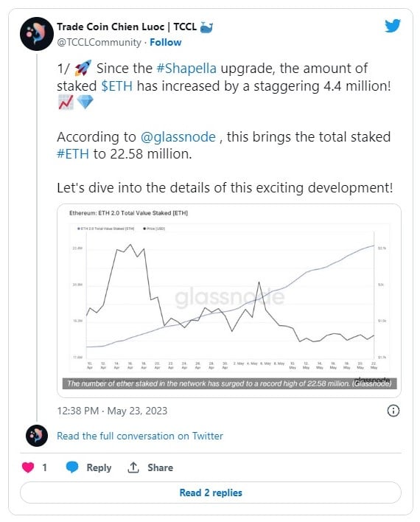
Task: Open the $ETH cashtag link
Action: tap(117, 86)
